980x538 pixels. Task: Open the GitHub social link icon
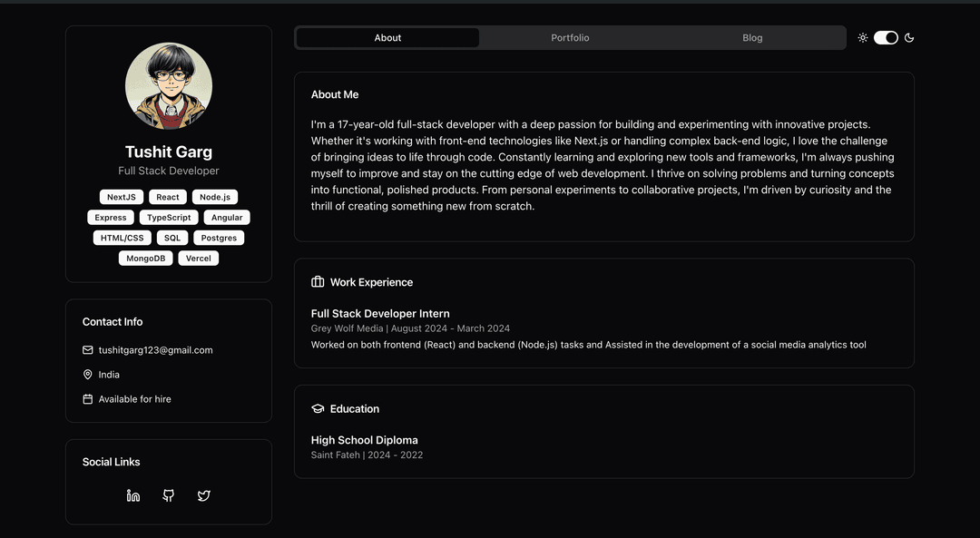[x=169, y=495]
